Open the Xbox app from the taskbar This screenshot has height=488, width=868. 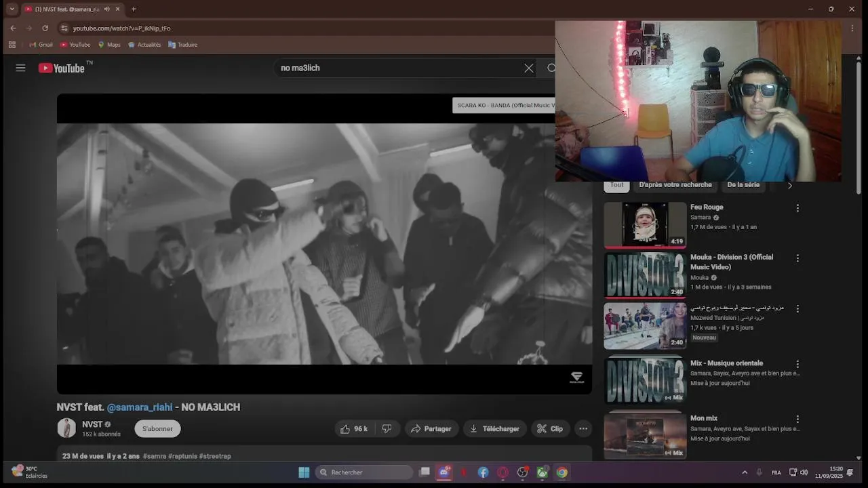(x=542, y=472)
